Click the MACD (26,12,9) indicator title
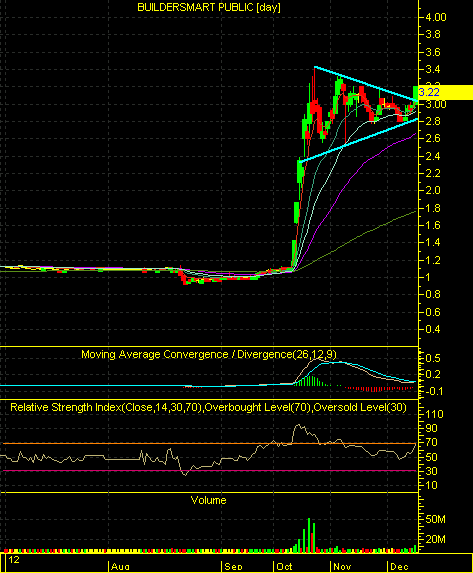 pos(209,354)
